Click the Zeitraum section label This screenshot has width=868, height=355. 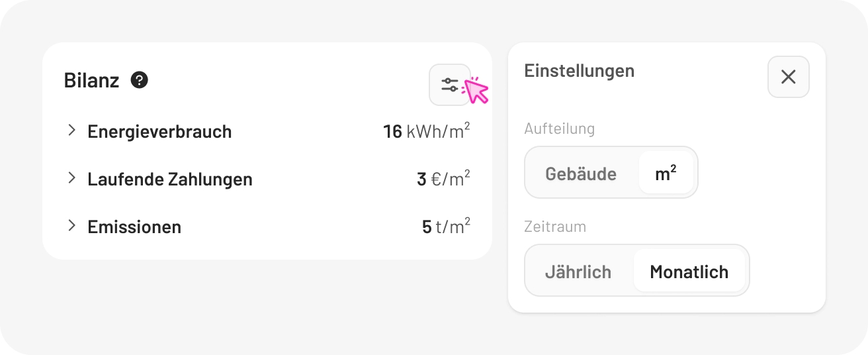[x=555, y=227]
